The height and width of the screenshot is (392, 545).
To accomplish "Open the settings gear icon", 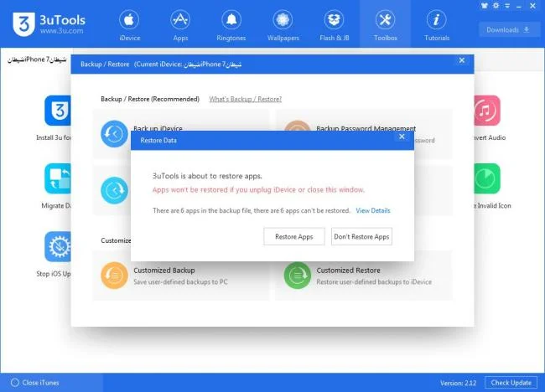I will [496, 6].
